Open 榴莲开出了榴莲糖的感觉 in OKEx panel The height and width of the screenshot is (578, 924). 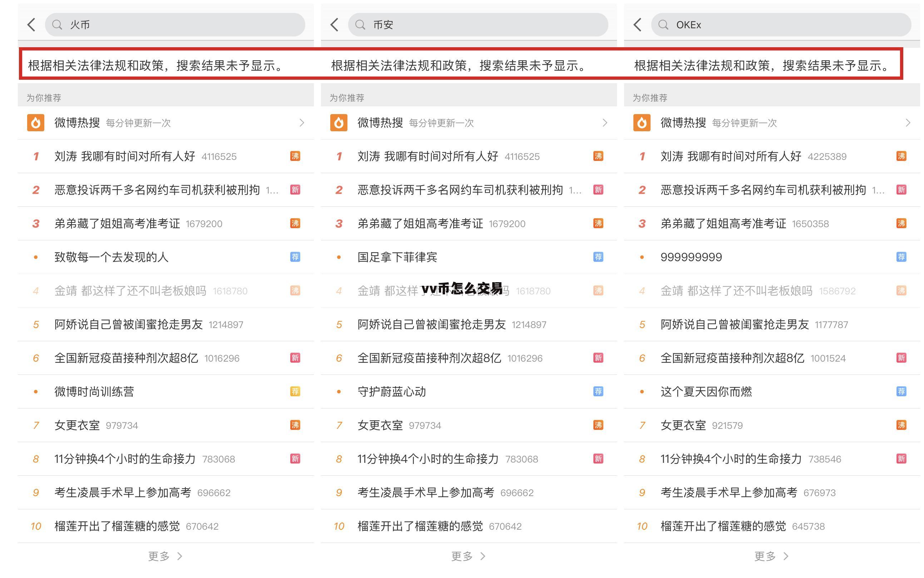[x=723, y=526]
